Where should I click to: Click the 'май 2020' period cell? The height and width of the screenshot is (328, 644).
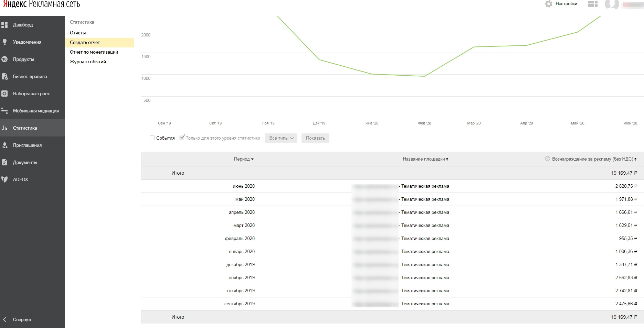point(245,199)
